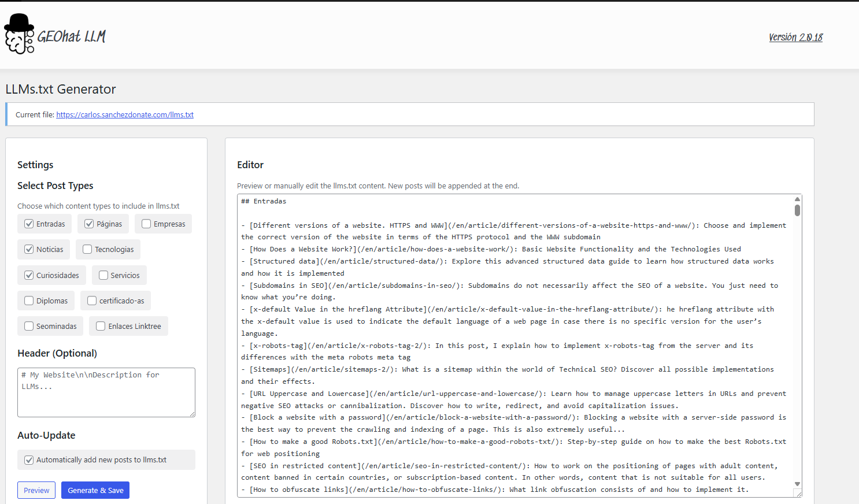This screenshot has height=504, width=859.
Task: Enable the certificado-as content type
Action: coord(91,301)
